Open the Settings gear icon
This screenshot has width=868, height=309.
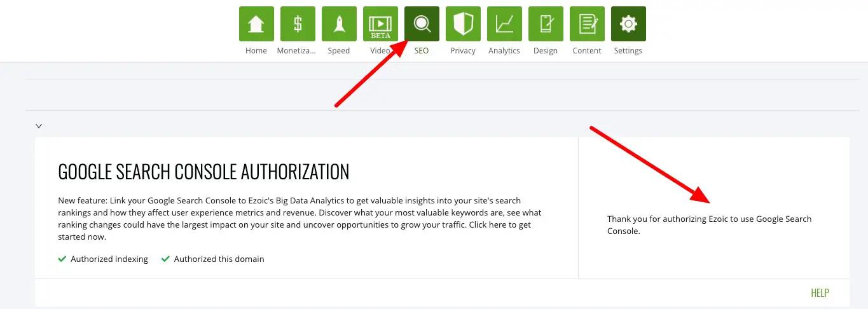[628, 24]
